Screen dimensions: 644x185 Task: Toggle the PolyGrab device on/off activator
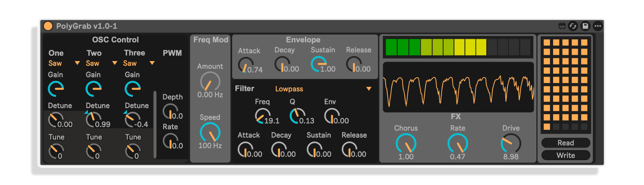click(x=48, y=26)
